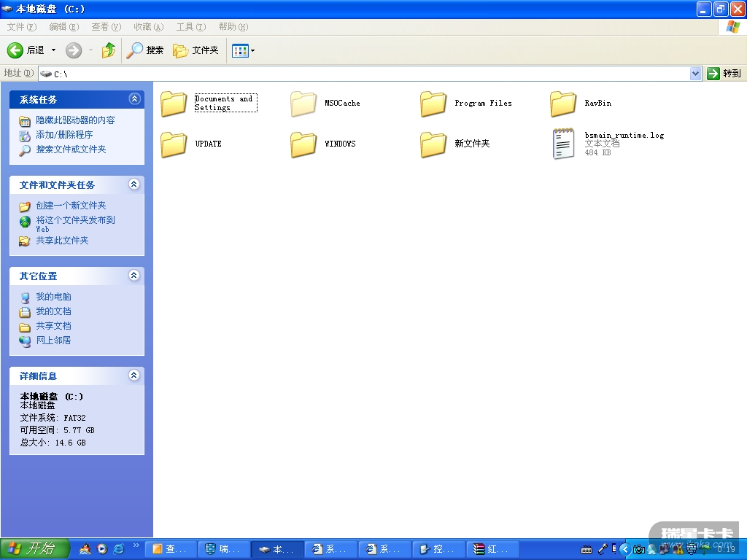Image resolution: width=747 pixels, height=560 pixels.
Task: Select the 新文件夹 folder icon
Action: coord(433,144)
